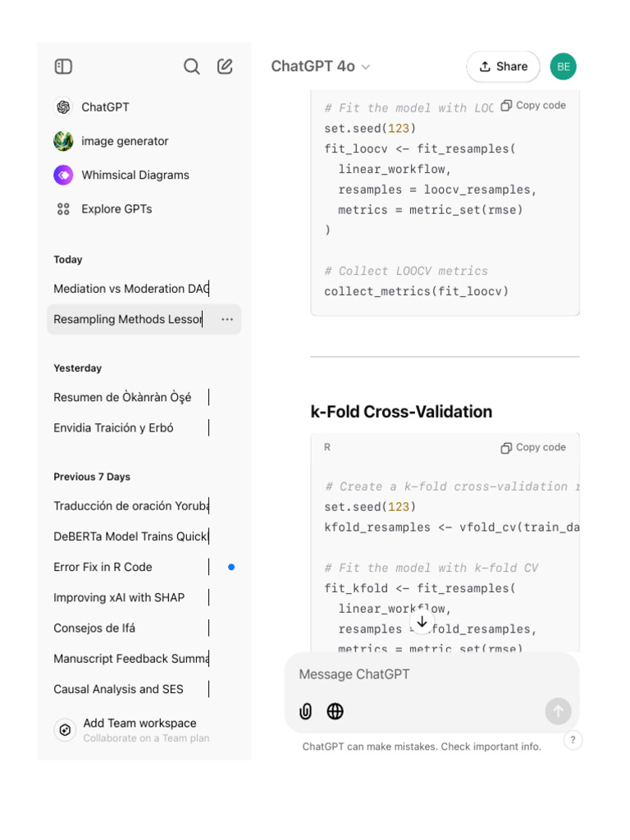Image resolution: width=630 pixels, height=840 pixels.
Task: Open the BE profile avatar
Action: [563, 66]
